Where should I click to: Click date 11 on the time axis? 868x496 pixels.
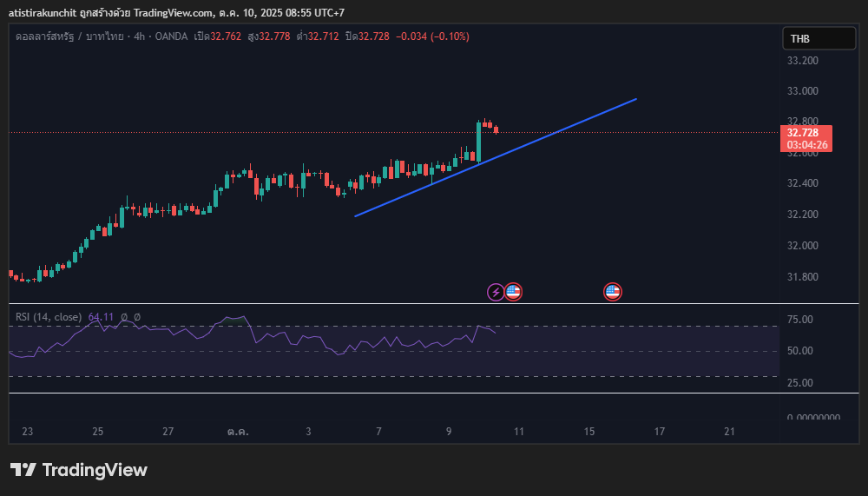tap(518, 432)
